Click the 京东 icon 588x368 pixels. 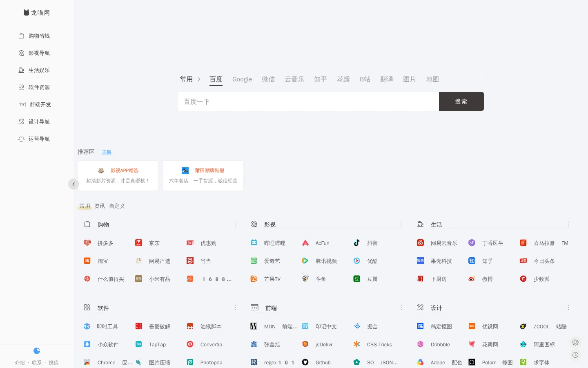pos(138,243)
